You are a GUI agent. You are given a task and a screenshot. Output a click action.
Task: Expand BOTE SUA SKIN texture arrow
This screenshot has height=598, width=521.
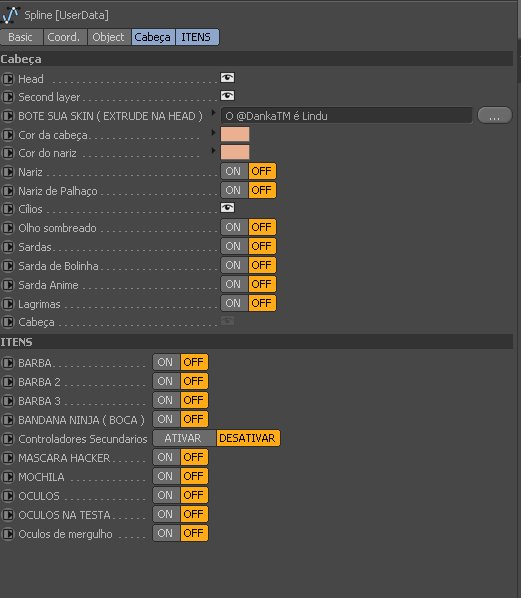pyautogui.click(x=213, y=113)
